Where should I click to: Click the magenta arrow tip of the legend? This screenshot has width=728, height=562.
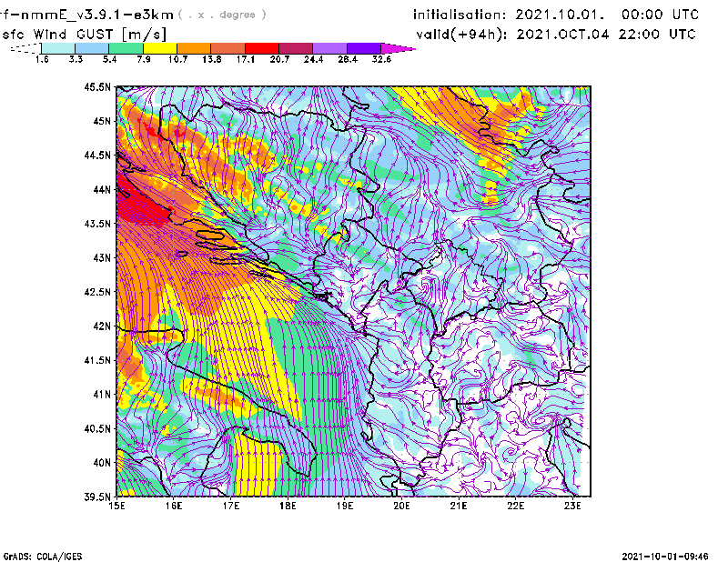tap(398, 48)
